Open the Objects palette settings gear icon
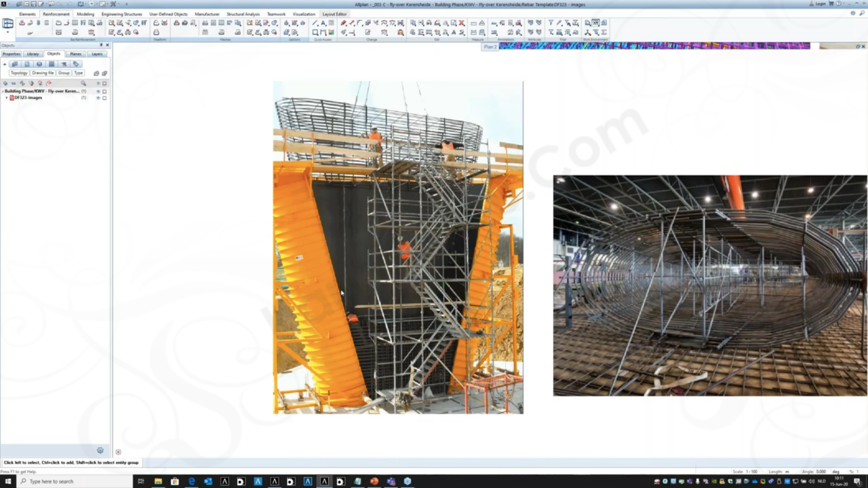 [100, 450]
